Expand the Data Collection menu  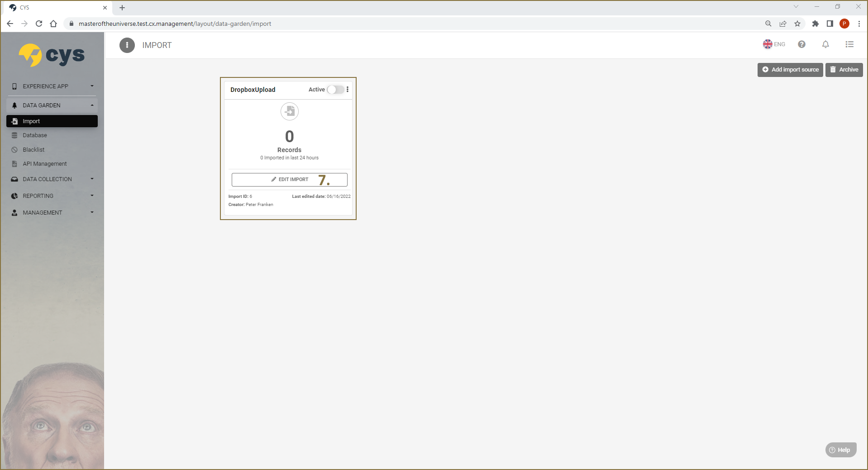[52, 179]
